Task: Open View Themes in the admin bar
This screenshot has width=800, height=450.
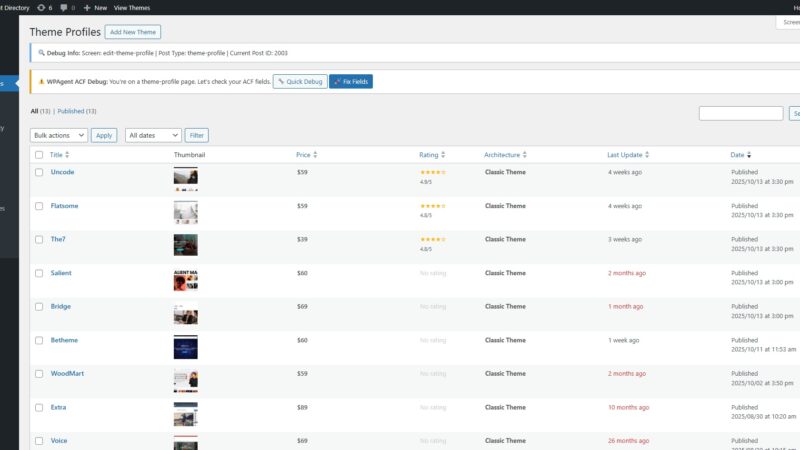Action: [x=134, y=7]
